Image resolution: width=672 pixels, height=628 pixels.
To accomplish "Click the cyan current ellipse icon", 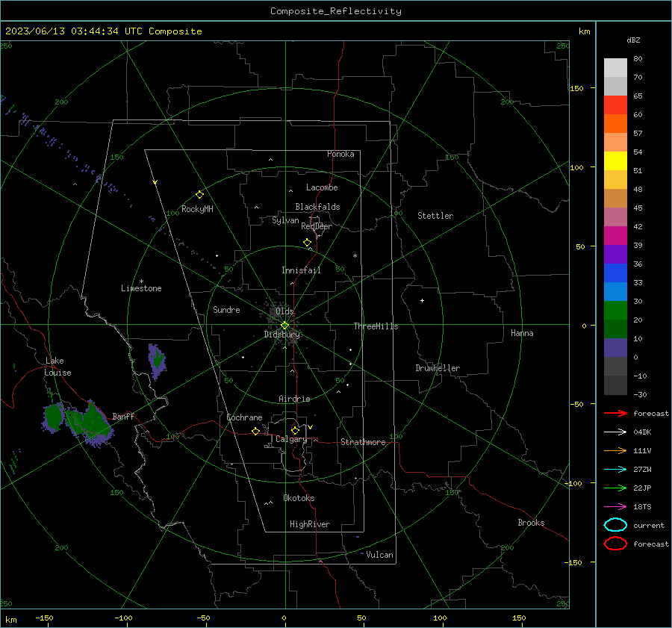I will (615, 525).
